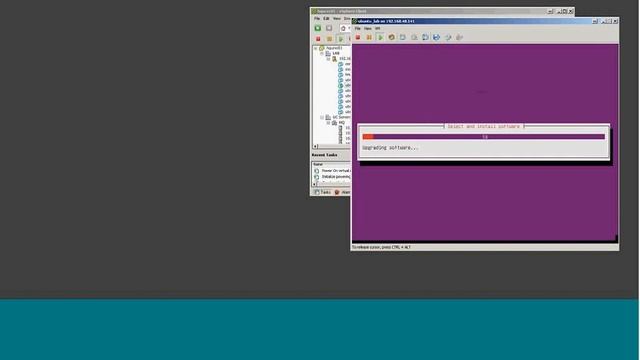Reset the VM using the orange circular icon
Image resolution: width=640 pixels, height=360 pixels.
[391, 37]
